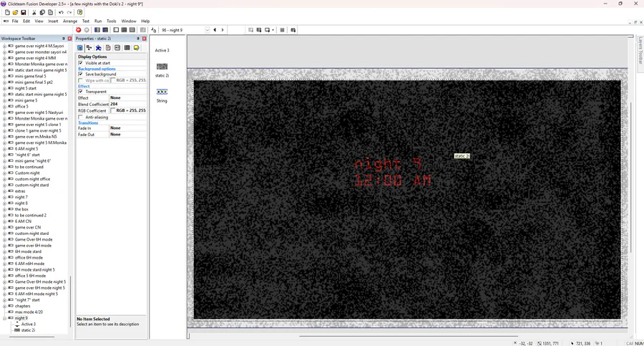The width and height of the screenshot is (644, 346).
Task: Click the frame navigator icon left of frame selector
Action: point(154,30)
